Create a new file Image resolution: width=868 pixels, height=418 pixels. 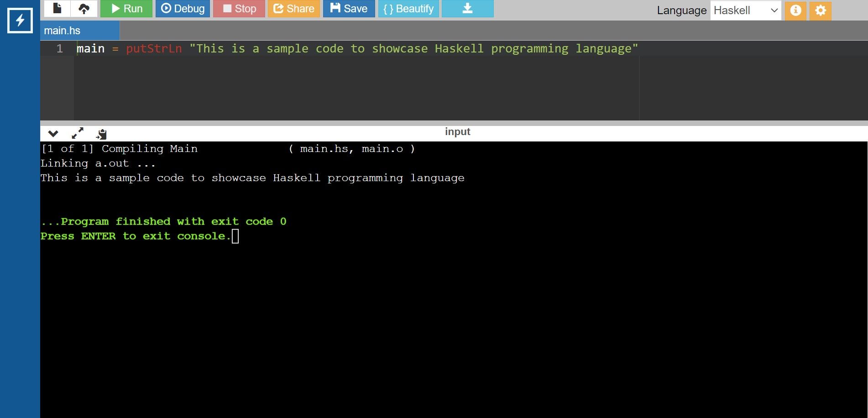tap(57, 8)
